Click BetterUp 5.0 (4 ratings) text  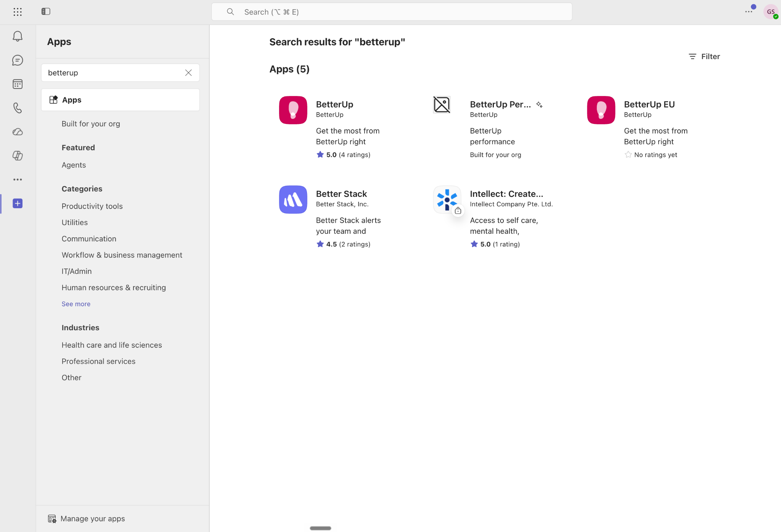343,155
